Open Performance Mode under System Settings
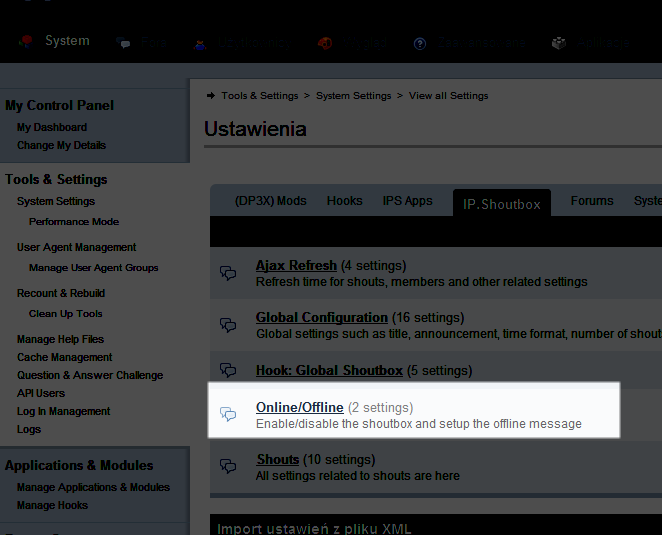The width and height of the screenshot is (662, 535). coord(74,221)
